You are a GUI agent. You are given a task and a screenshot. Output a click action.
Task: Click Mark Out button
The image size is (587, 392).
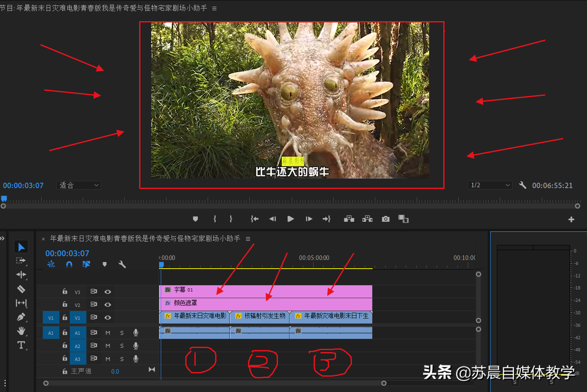click(231, 219)
